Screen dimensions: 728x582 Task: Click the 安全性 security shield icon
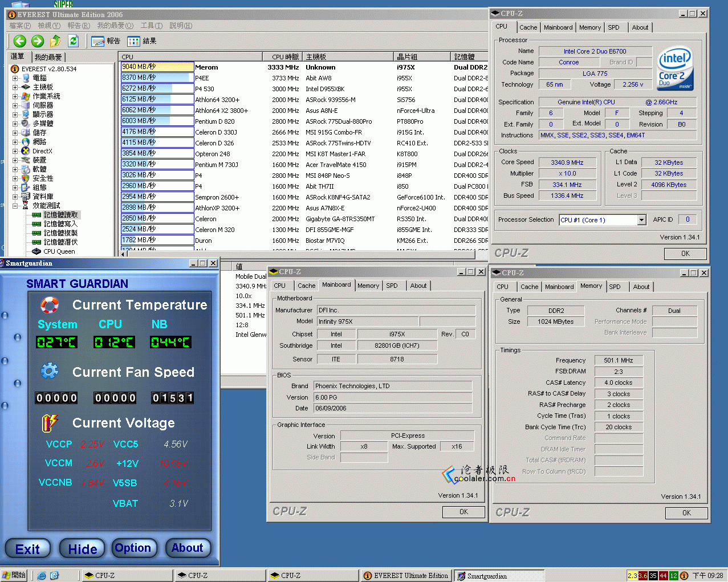[x=26, y=178]
